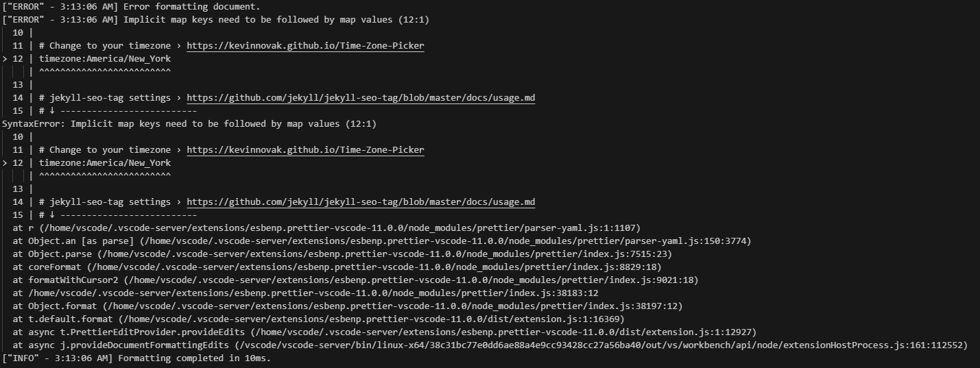This screenshot has height=368, width=980.
Task: Open the Time-Zone-Picker link below the SyntaxError line
Action: pyautogui.click(x=305, y=150)
